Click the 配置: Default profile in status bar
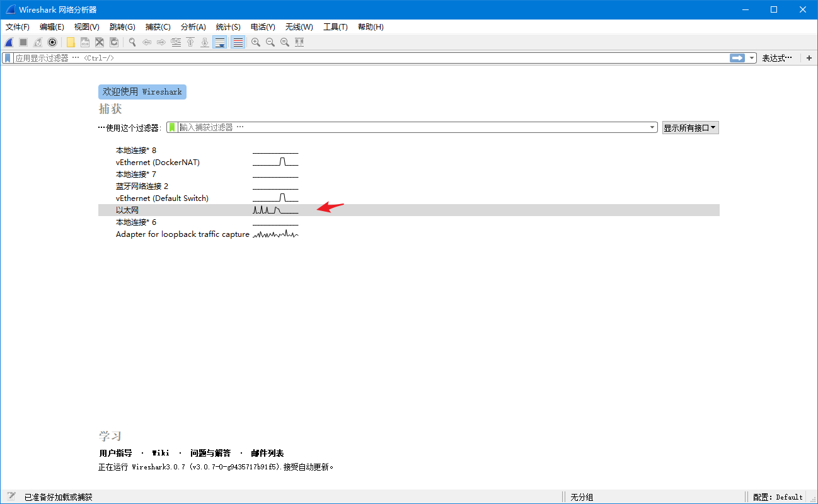 click(x=778, y=497)
